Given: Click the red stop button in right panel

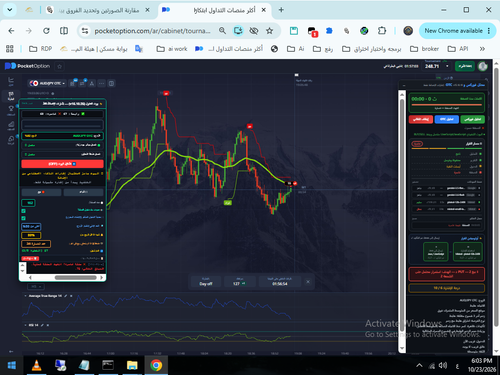Looking at the screenshot, I should 421,119.
